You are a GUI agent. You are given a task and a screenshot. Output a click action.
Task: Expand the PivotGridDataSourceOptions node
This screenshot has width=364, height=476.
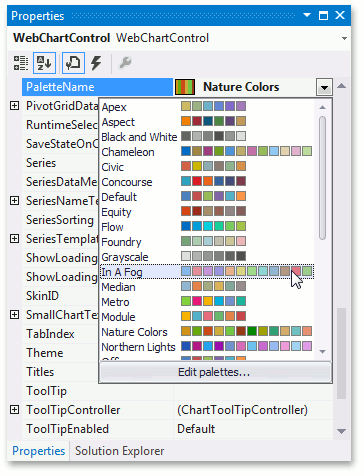pos(14,106)
